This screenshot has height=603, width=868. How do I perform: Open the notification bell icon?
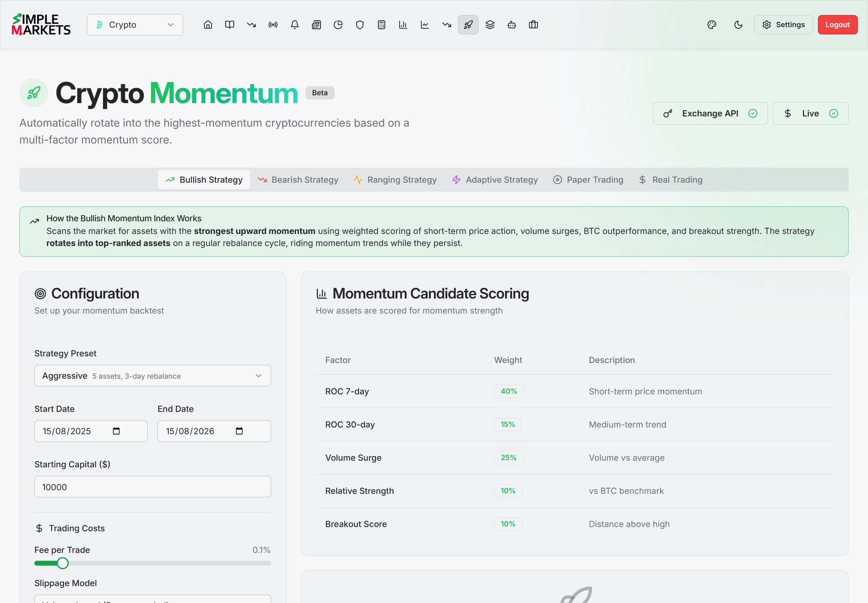click(x=295, y=25)
